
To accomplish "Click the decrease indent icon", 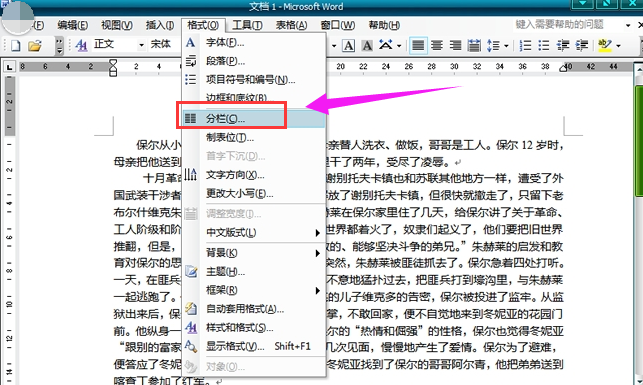I will click(x=563, y=45).
